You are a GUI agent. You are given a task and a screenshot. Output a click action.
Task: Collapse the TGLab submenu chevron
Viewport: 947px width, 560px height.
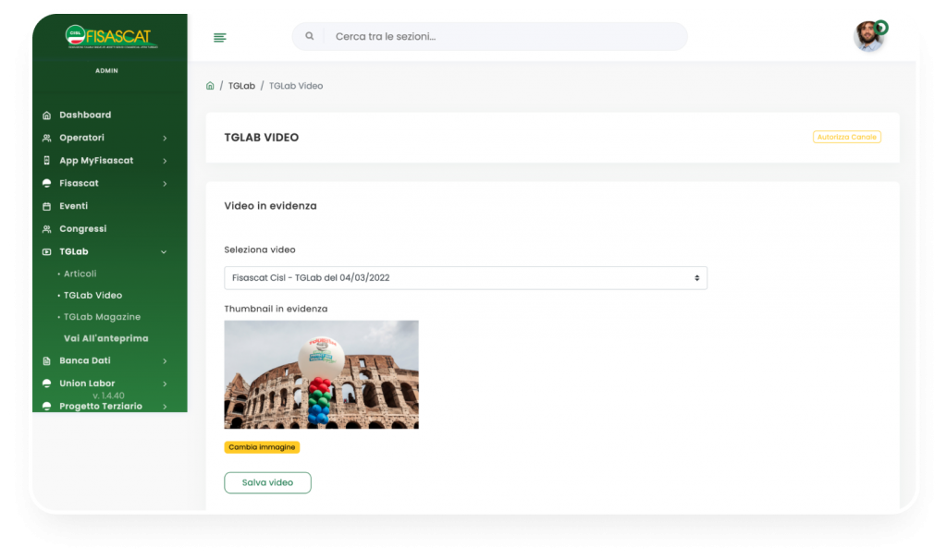point(165,251)
